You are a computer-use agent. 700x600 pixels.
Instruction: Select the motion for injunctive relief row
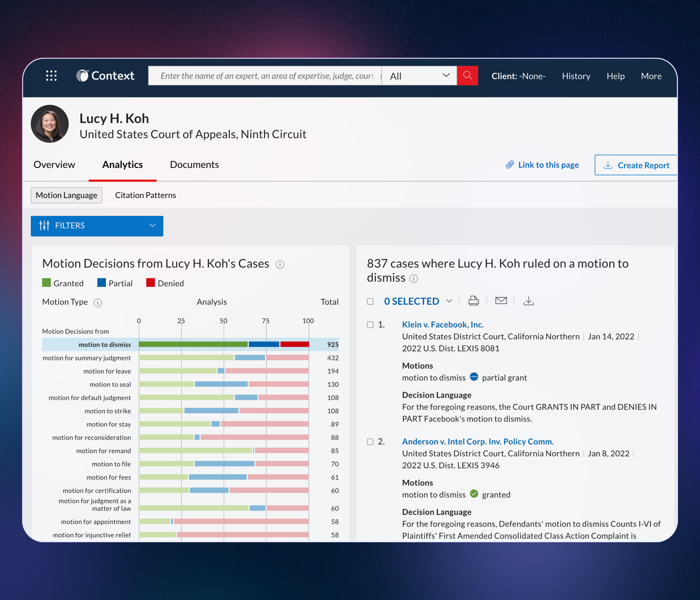point(190,535)
